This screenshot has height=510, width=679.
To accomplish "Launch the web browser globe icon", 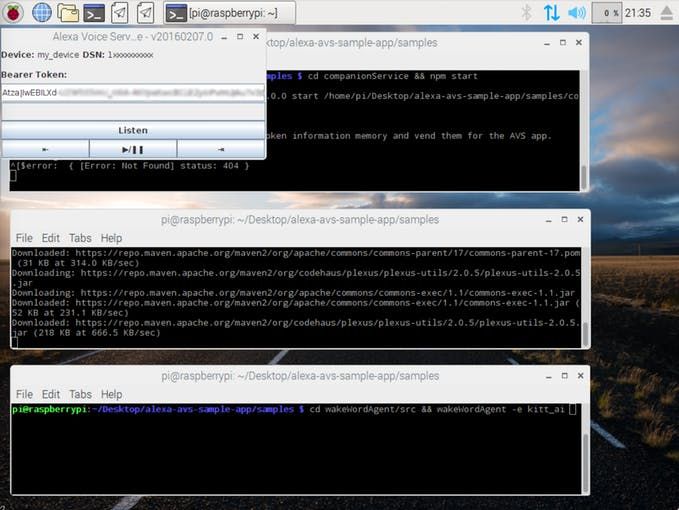I will [42, 13].
